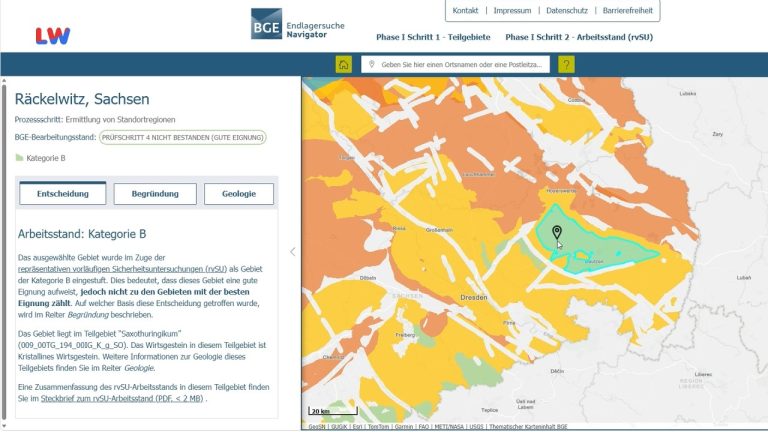Click the Räckelwitz, Sachsen heading
This screenshot has height=432, width=768.
82,99
